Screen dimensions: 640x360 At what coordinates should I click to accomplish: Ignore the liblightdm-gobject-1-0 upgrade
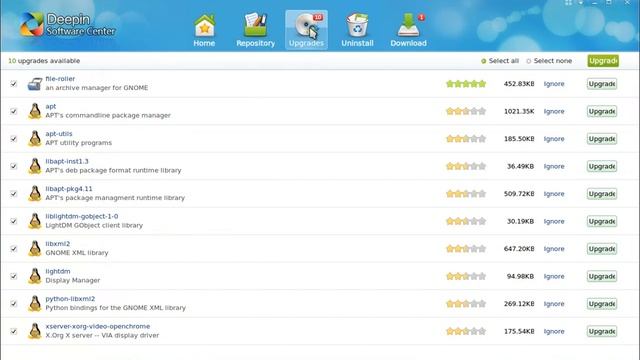coord(554,221)
